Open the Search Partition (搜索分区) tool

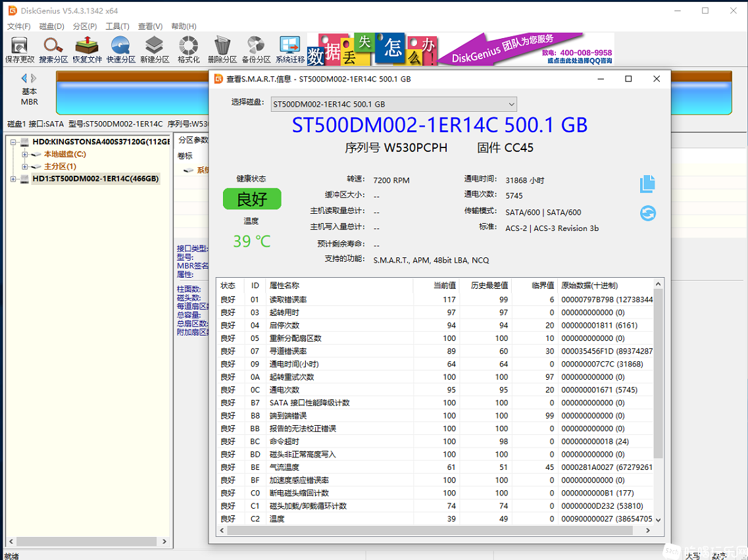[53, 49]
